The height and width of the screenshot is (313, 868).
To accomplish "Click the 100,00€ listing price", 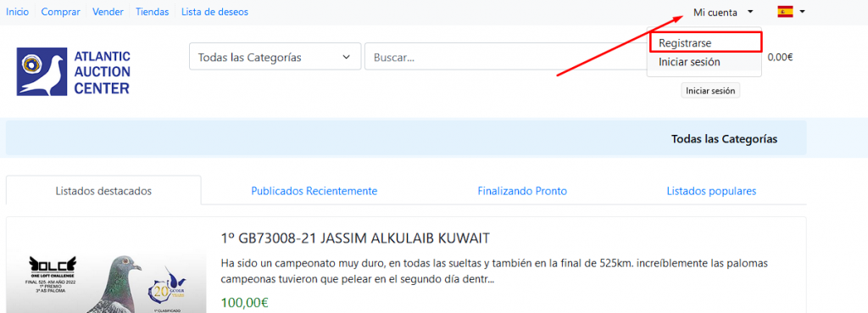I will click(x=244, y=303).
